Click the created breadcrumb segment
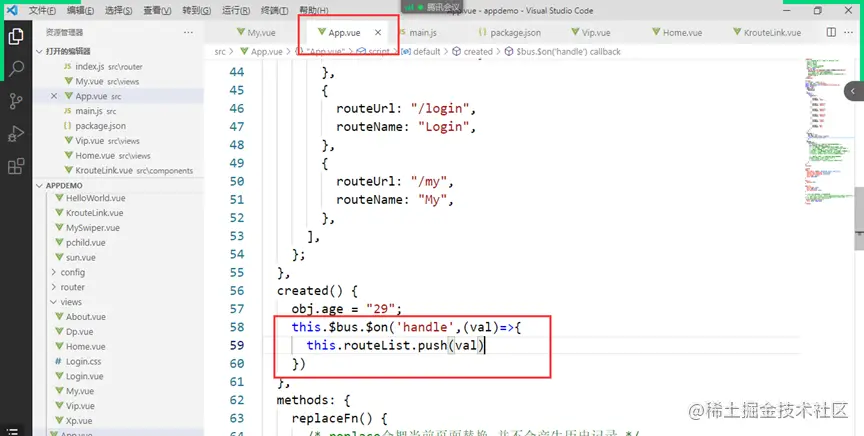This screenshot has width=864, height=436. coord(472,51)
